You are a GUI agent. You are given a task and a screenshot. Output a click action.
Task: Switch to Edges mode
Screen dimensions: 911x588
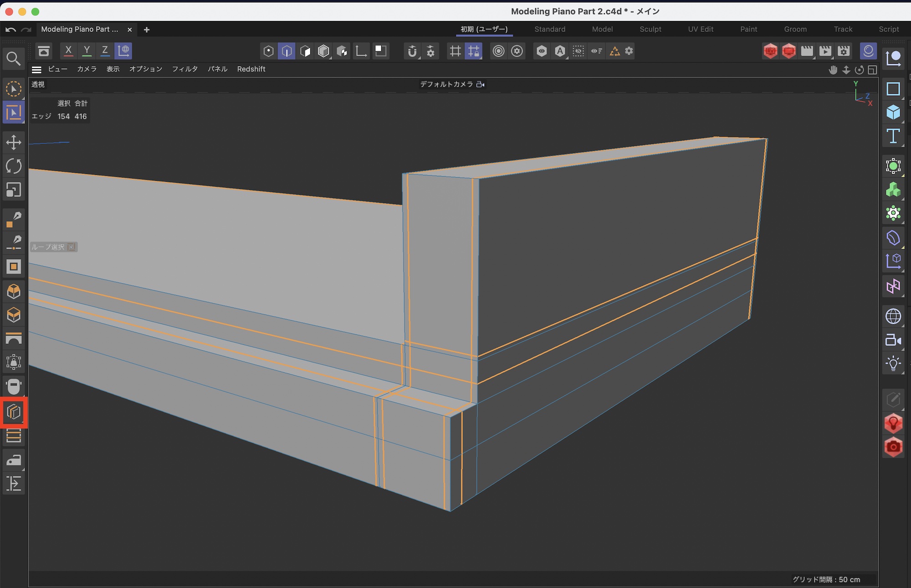point(287,51)
